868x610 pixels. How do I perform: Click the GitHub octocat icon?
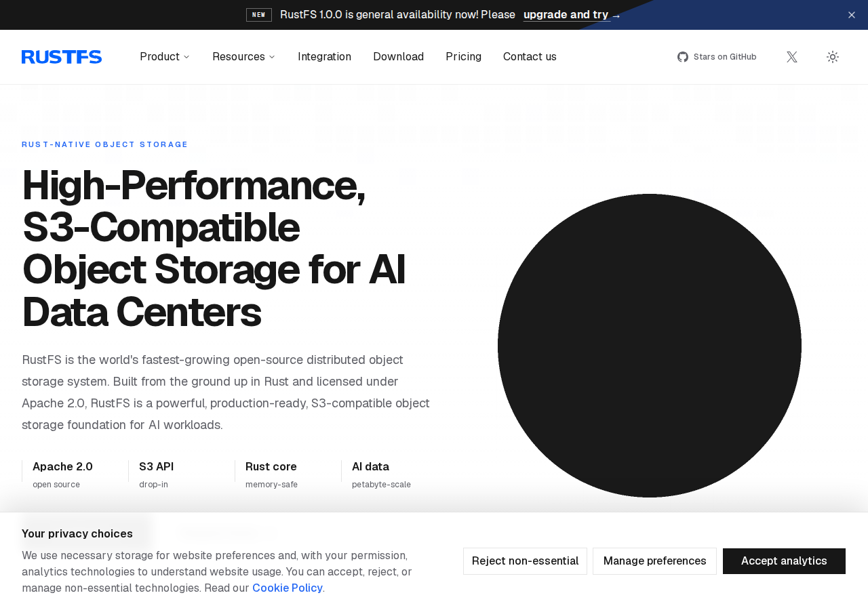click(683, 57)
